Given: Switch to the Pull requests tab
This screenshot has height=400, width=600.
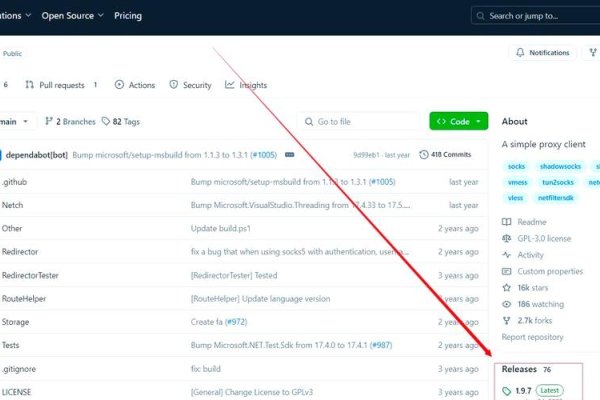Looking at the screenshot, I should pyautogui.click(x=61, y=85).
